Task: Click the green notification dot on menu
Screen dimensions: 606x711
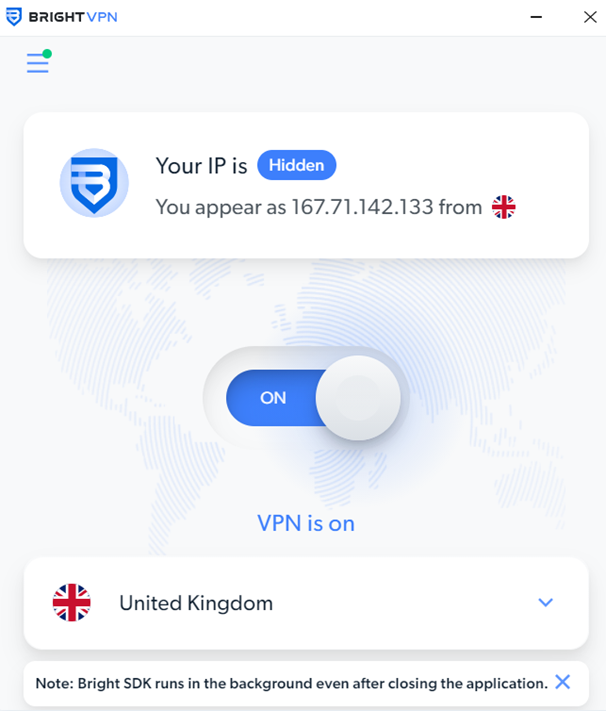Action: pyautogui.click(x=47, y=54)
